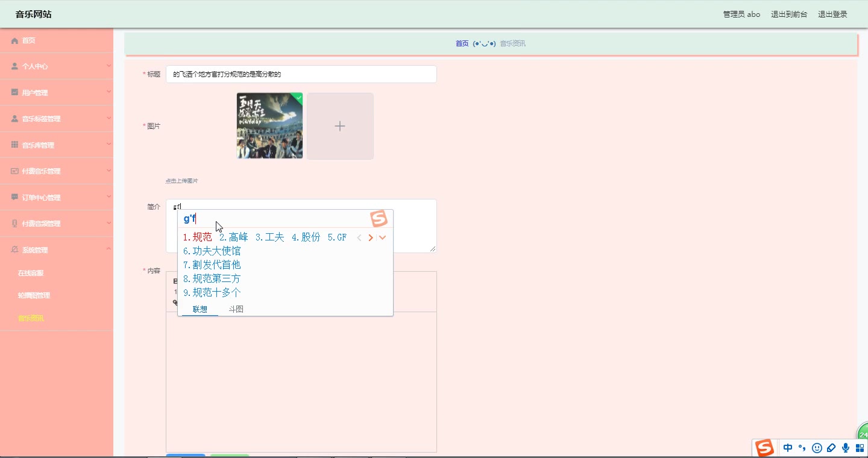Expand the 个人中心 menu chevron

[x=108, y=66]
